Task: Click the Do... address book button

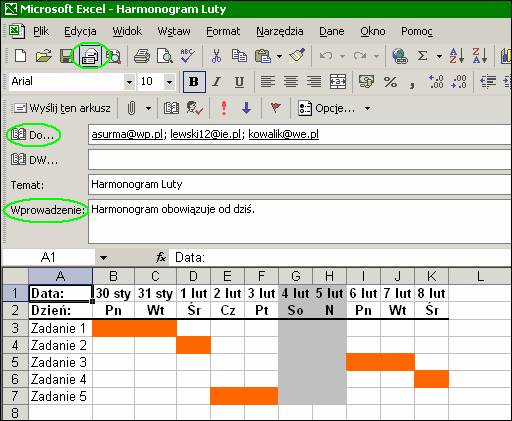Action: [x=32, y=135]
